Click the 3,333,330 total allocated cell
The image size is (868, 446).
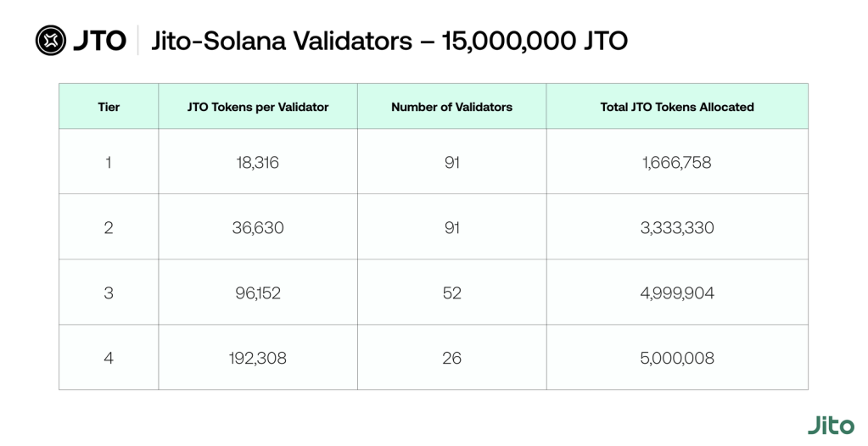(x=677, y=227)
